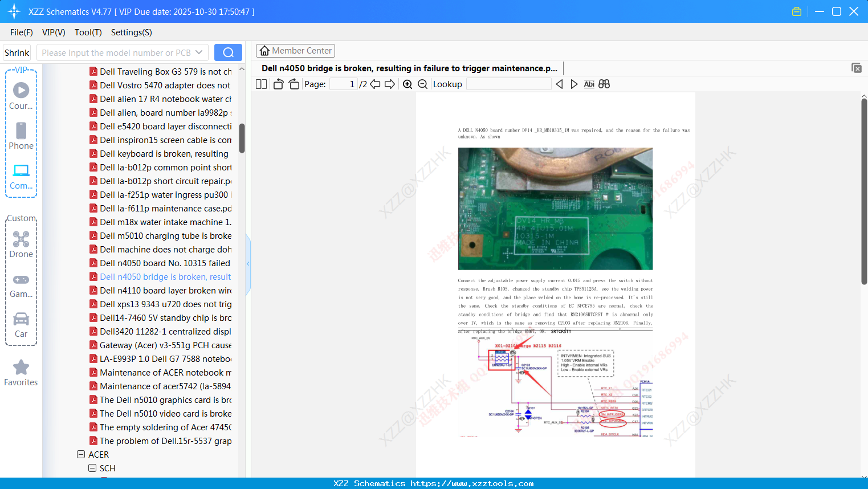Open the Drone category

tap(21, 244)
